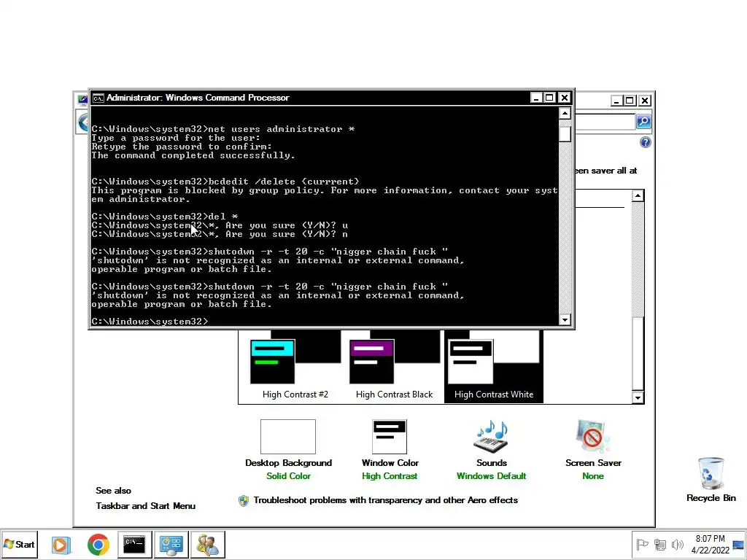The image size is (747, 560).
Task: Click the Action Center flag tray icon
Action: tap(642, 544)
